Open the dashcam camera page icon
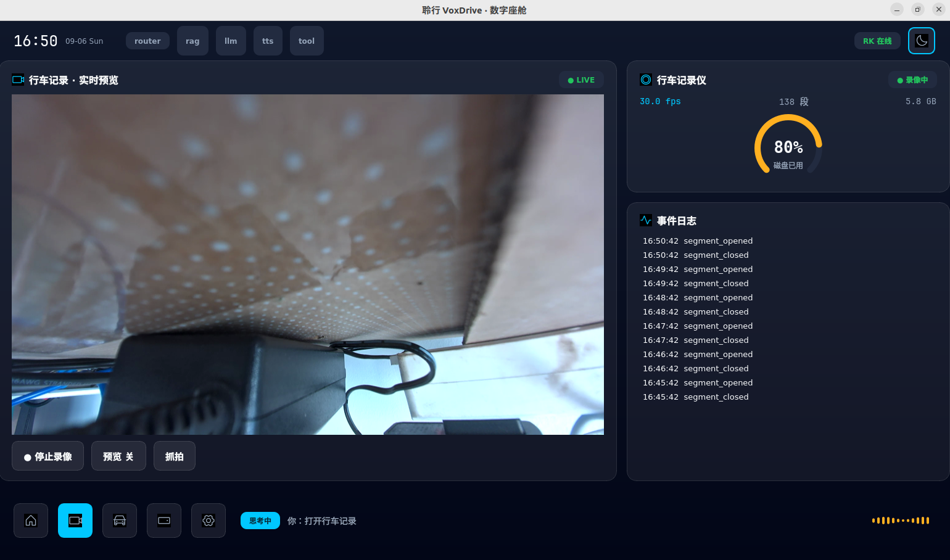The height and width of the screenshot is (560, 950). tap(75, 521)
